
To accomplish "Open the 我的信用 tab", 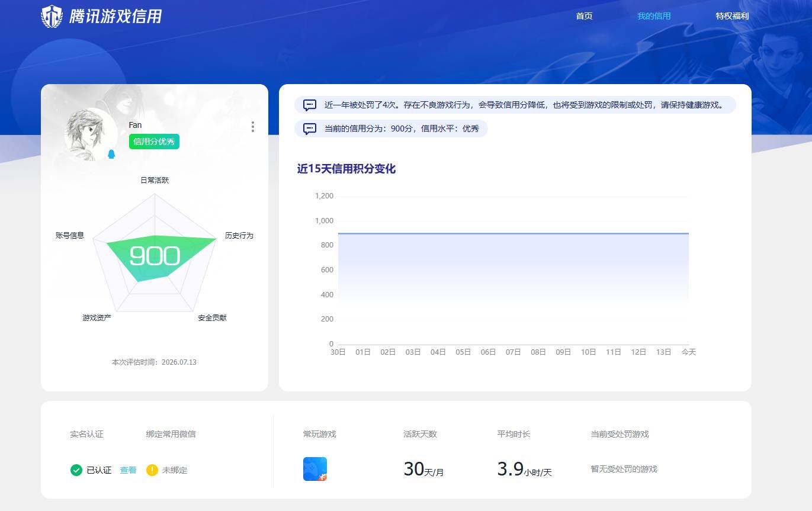I will [654, 16].
